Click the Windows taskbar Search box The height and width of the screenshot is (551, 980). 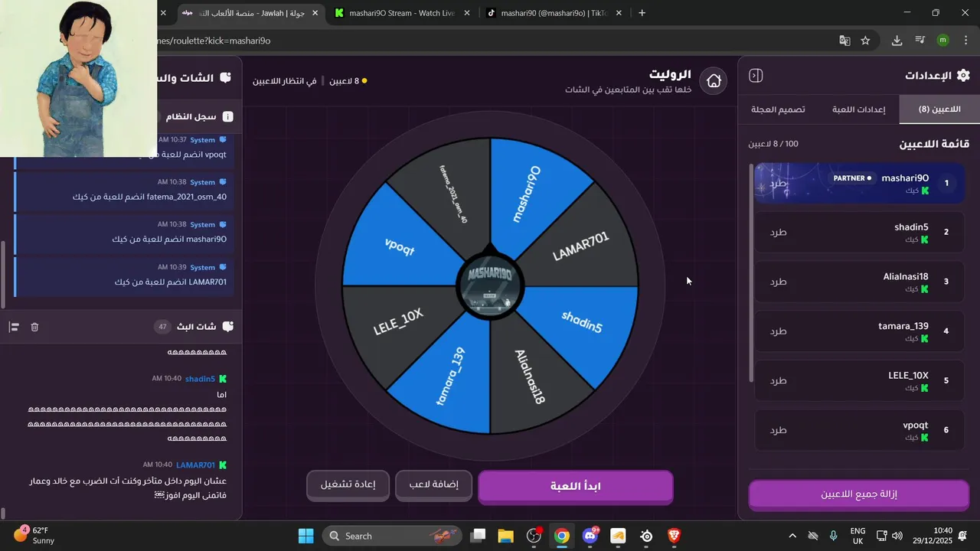[392, 536]
